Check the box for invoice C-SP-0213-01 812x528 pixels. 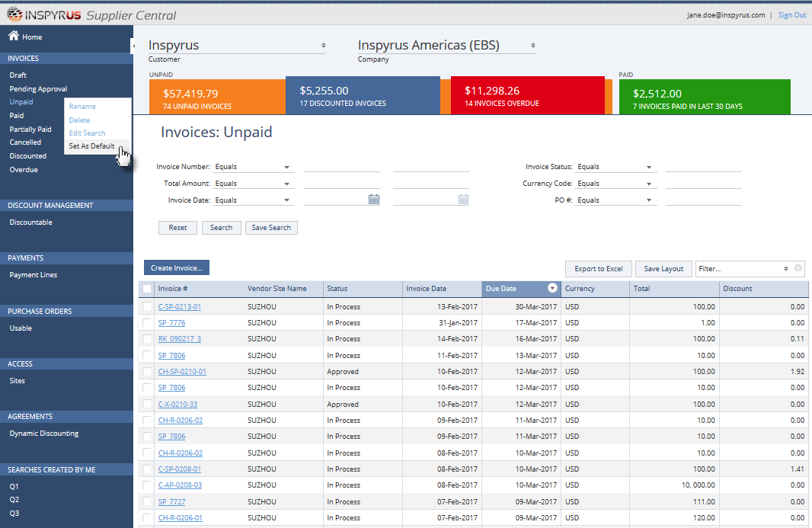[147, 306]
